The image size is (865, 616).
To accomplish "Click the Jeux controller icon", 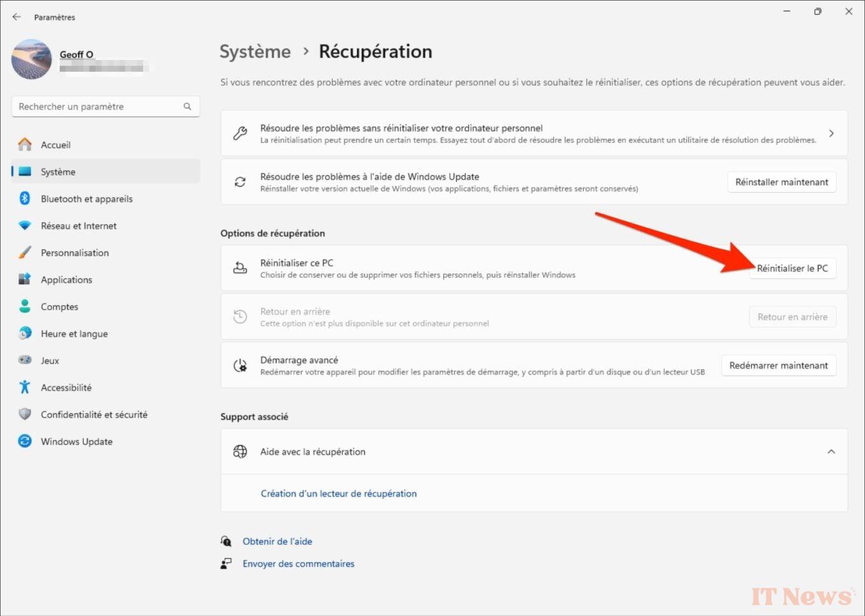I will pyautogui.click(x=24, y=360).
